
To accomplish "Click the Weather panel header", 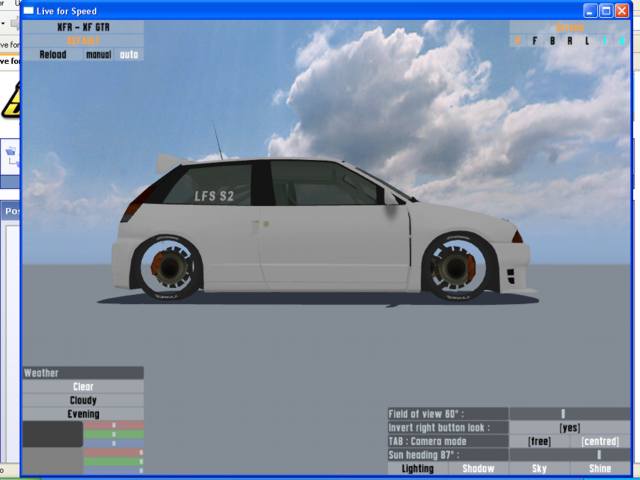I will (x=83, y=373).
